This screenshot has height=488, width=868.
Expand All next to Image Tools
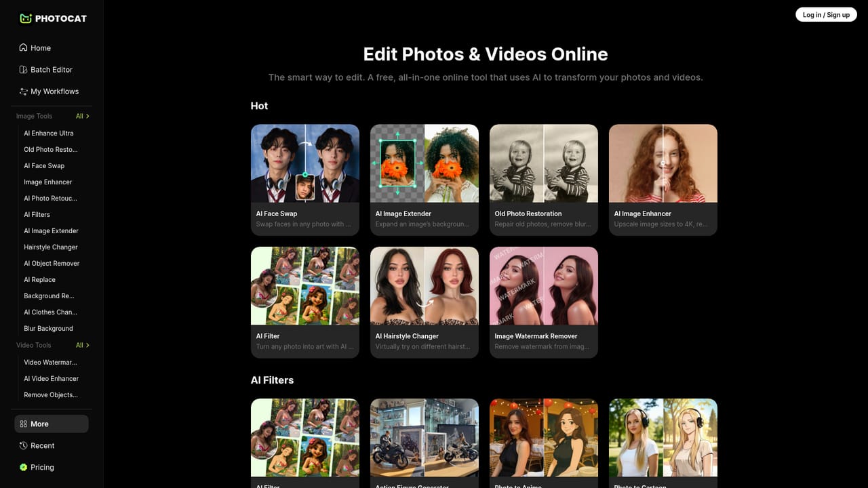82,116
